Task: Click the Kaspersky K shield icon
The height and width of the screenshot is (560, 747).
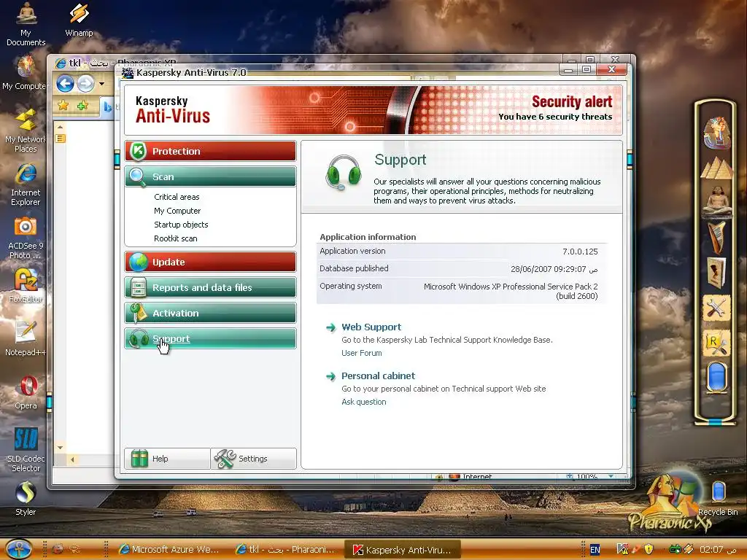Action: coord(138,151)
